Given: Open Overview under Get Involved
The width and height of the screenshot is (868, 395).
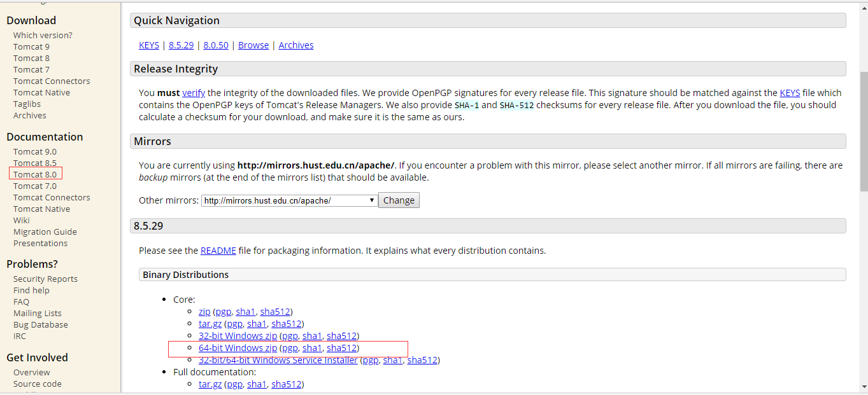Looking at the screenshot, I should [32, 372].
